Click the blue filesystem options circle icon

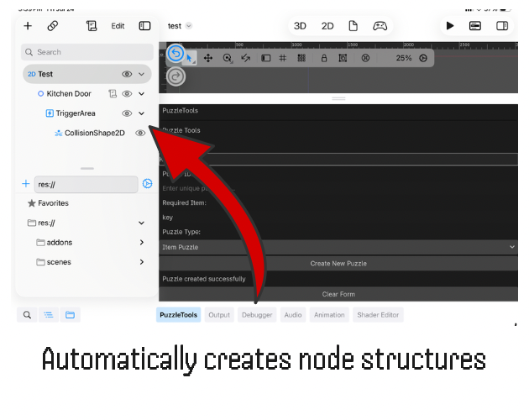[148, 184]
